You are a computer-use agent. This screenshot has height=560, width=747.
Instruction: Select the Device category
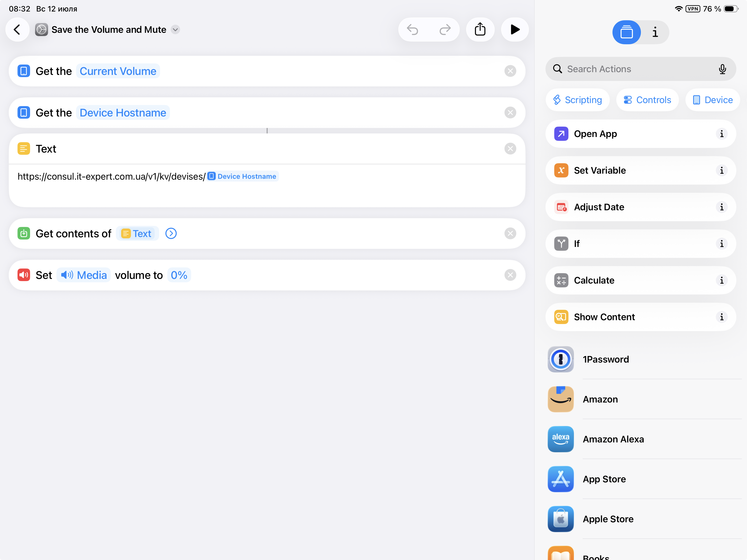713,100
